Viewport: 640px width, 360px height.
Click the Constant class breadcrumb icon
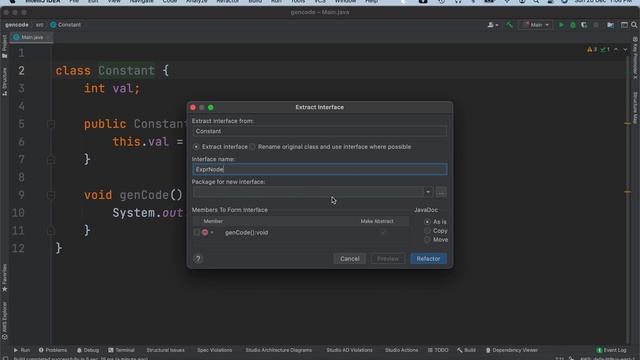point(53,25)
